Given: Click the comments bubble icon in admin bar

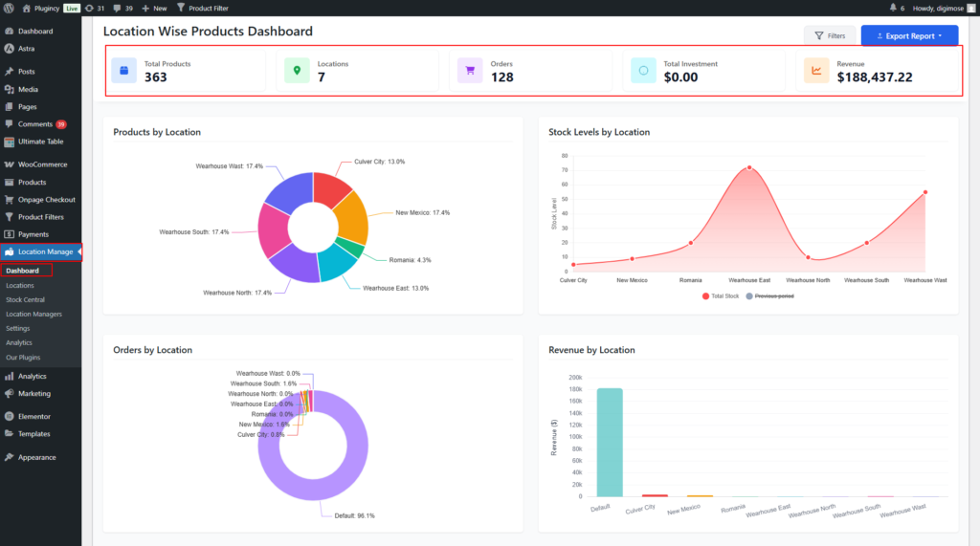Looking at the screenshot, I should pyautogui.click(x=118, y=8).
